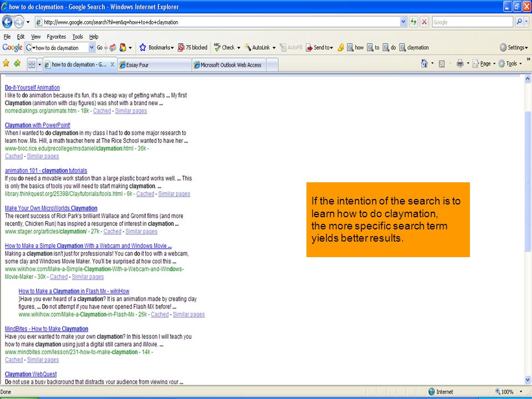Stop loading with the red X icon

(424, 22)
